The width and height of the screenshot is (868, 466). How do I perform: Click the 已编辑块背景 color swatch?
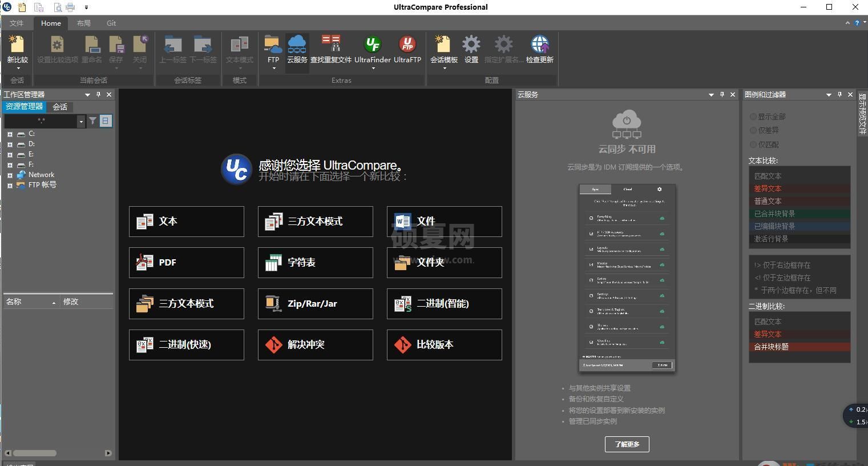800,226
